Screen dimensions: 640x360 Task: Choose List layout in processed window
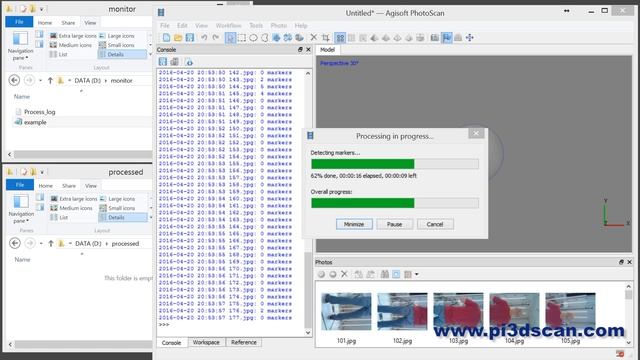tap(59, 218)
